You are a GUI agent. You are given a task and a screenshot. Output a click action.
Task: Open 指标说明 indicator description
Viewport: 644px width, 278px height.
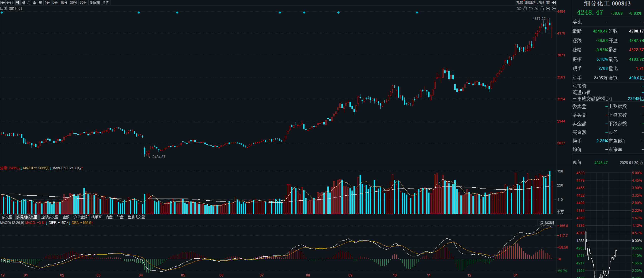click(547, 223)
